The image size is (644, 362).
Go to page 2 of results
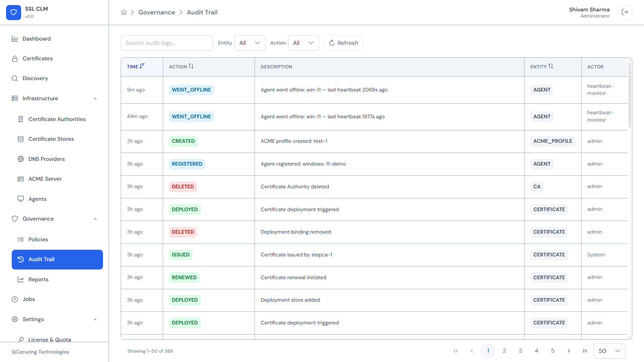coord(504,351)
